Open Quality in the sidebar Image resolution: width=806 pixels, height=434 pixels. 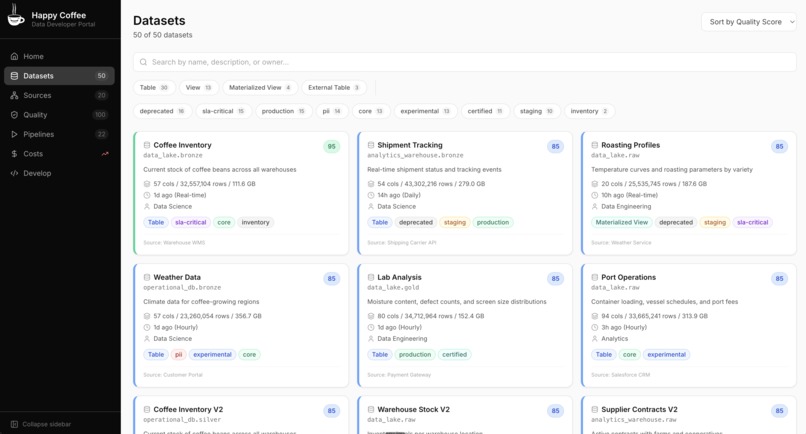tap(59, 115)
